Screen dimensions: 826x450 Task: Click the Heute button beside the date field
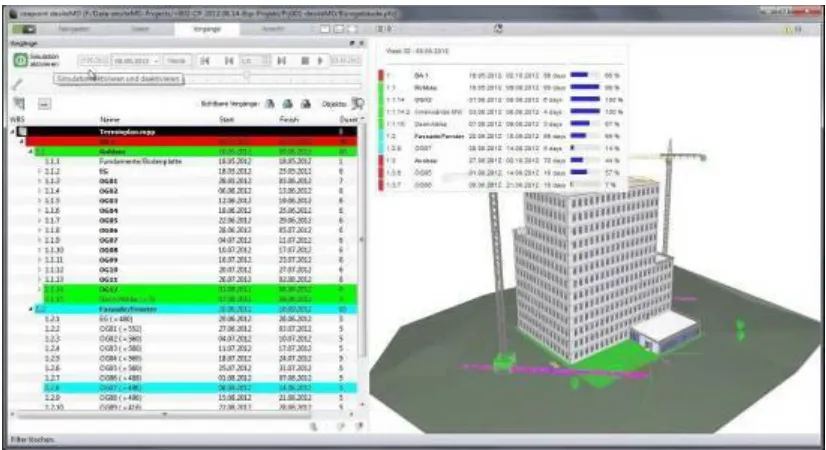click(176, 61)
